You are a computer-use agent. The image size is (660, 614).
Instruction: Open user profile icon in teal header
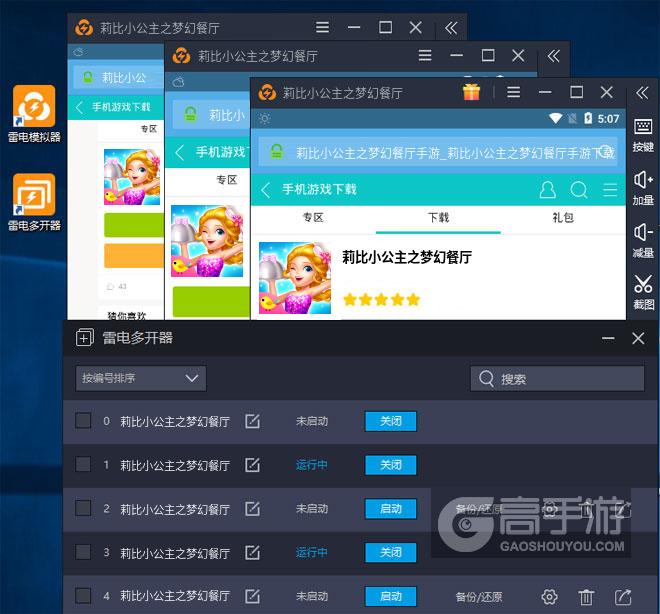(x=547, y=190)
